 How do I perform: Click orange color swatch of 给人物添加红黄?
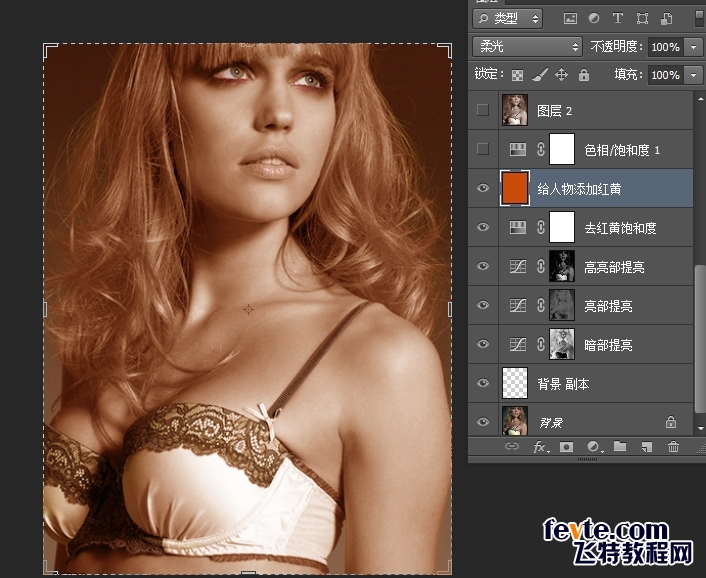pyautogui.click(x=515, y=188)
